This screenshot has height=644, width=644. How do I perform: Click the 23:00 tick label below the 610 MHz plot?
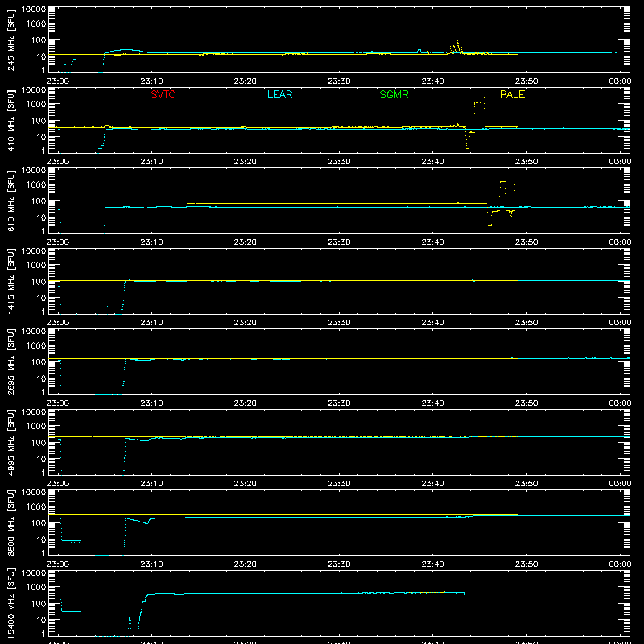click(x=58, y=242)
